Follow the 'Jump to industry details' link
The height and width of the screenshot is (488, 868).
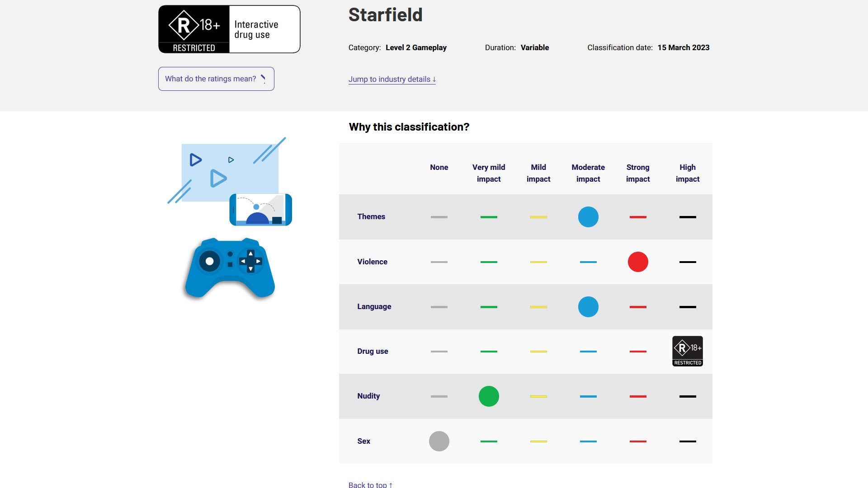(x=392, y=79)
